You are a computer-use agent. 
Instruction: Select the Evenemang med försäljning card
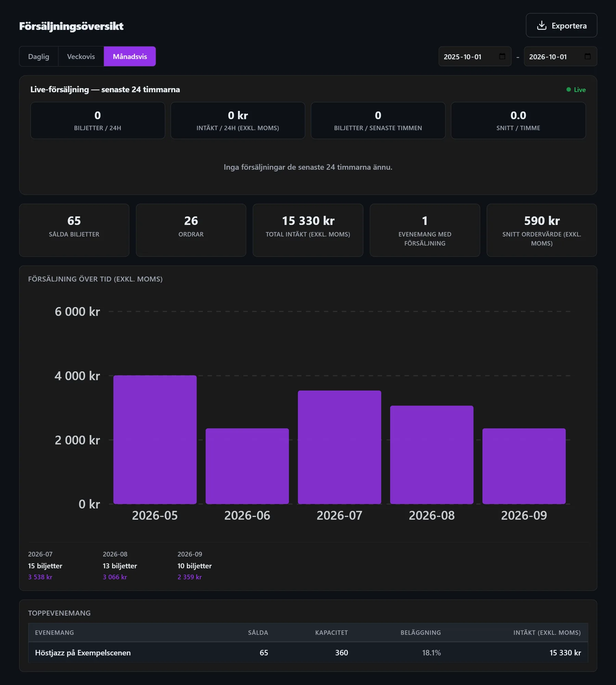[x=425, y=230]
